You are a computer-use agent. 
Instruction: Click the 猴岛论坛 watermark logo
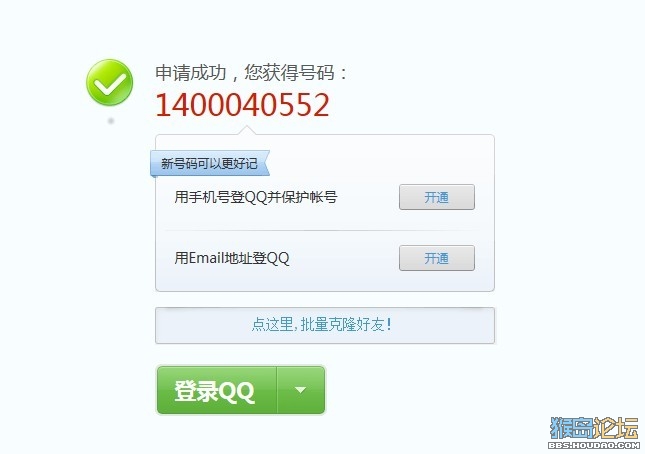[x=594, y=428]
